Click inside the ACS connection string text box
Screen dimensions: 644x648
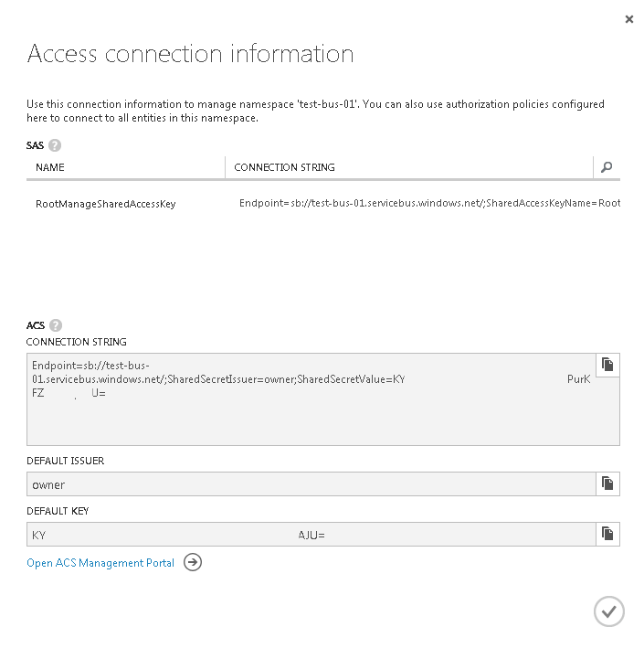(311, 411)
